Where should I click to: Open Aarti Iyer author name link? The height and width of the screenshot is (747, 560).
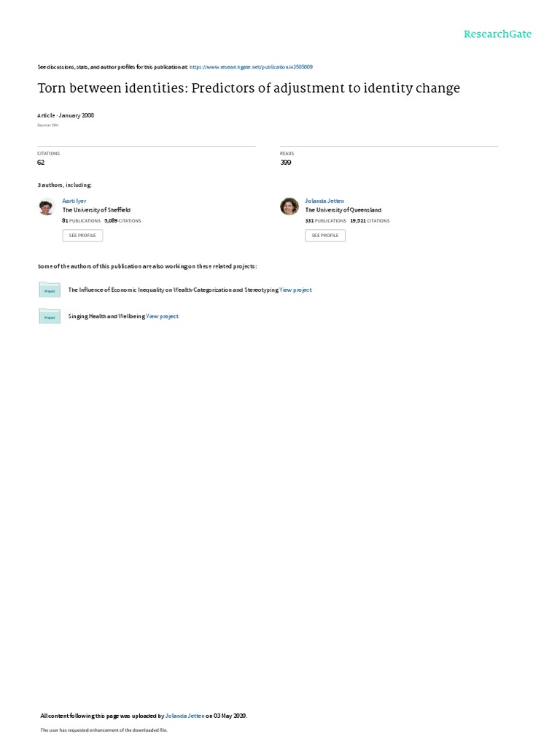pyautogui.click(x=74, y=201)
